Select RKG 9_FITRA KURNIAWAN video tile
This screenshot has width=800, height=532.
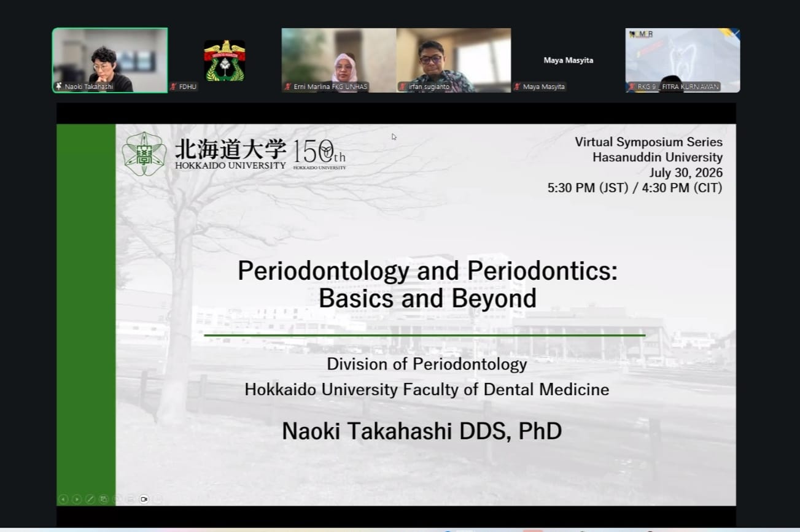pos(683,60)
